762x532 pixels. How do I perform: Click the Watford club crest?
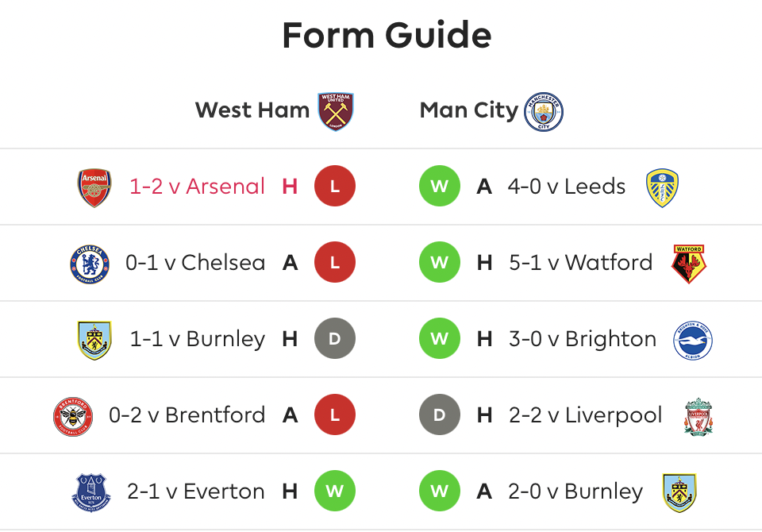[689, 264]
